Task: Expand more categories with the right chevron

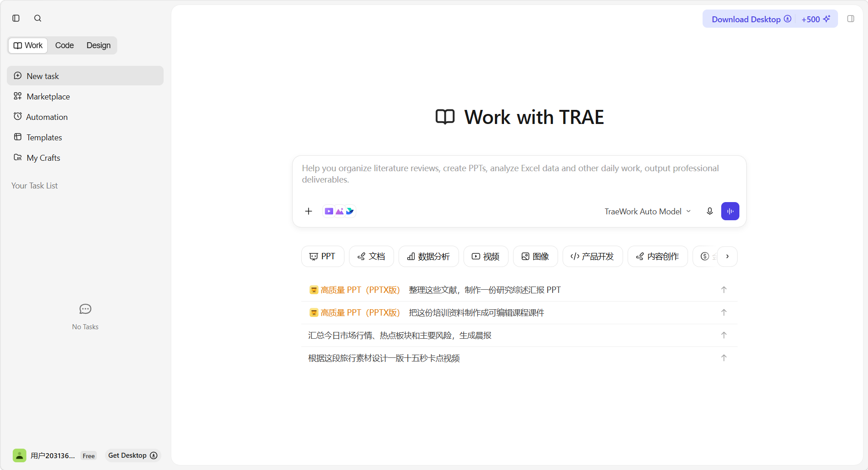Action: coord(728,257)
